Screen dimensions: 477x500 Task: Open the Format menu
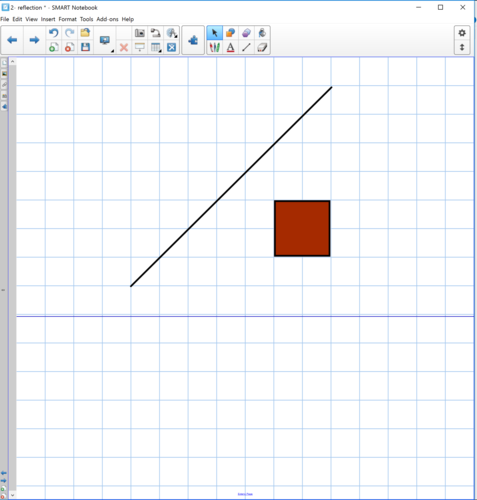pos(67,19)
